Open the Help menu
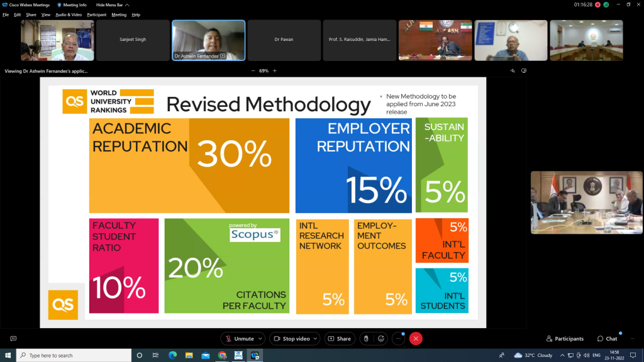 [x=136, y=15]
